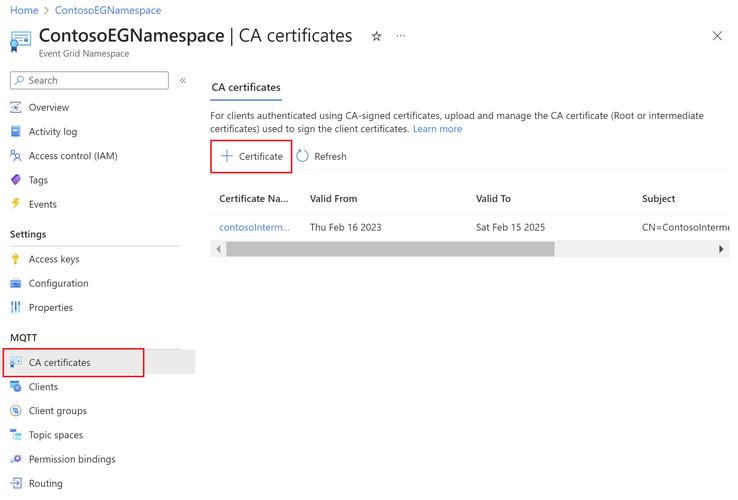The height and width of the screenshot is (500, 738).
Task: Click the Client groups icon
Action: pyautogui.click(x=16, y=411)
